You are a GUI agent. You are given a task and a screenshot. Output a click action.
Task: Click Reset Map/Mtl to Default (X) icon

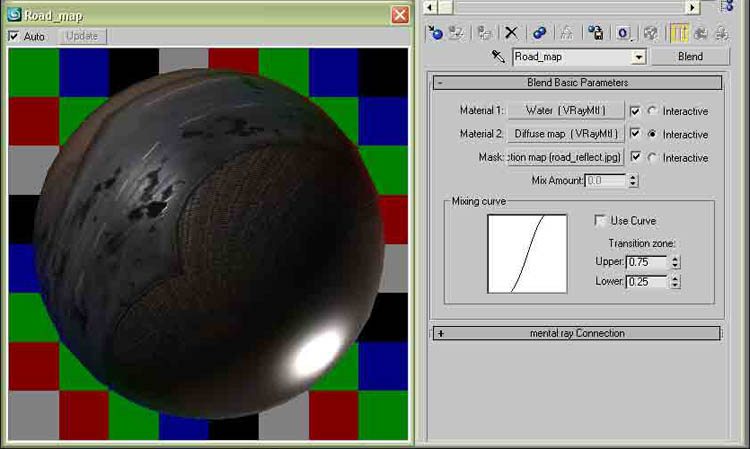[512, 33]
